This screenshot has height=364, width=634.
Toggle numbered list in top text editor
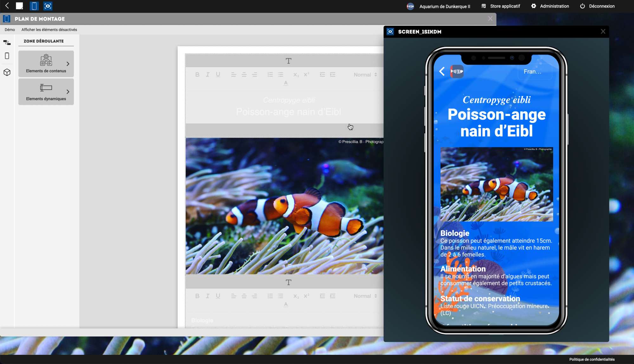[x=270, y=75]
